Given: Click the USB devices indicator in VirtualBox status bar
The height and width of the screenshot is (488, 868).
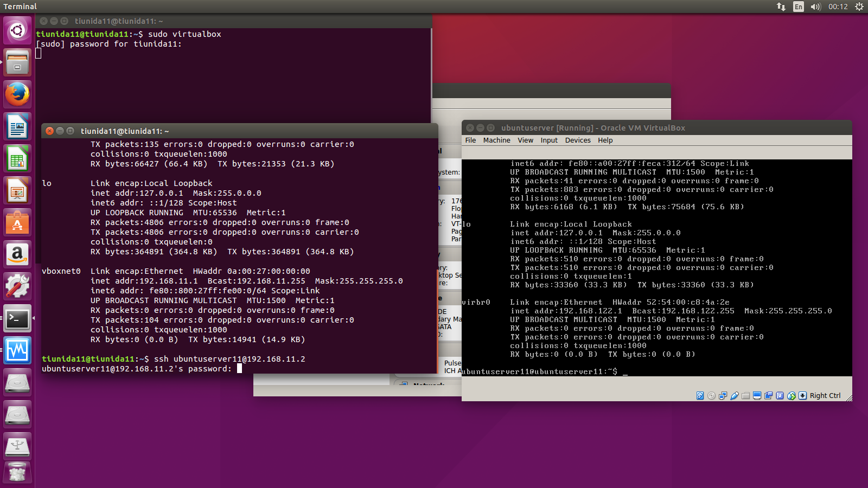Looking at the screenshot, I should pyautogui.click(x=735, y=396).
